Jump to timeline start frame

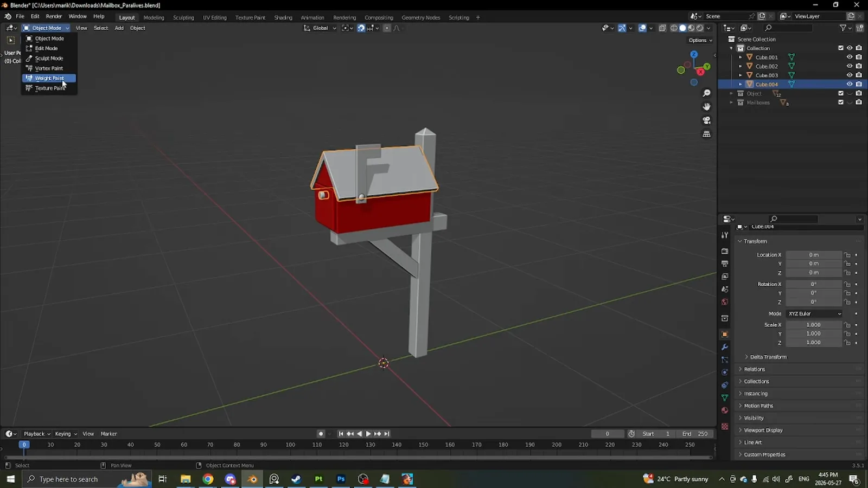click(341, 434)
